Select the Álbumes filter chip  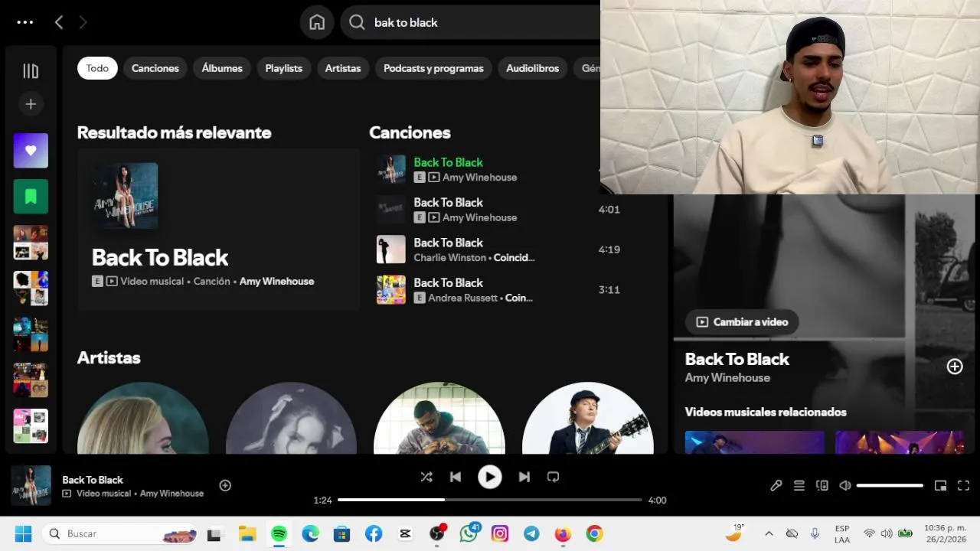click(222, 68)
